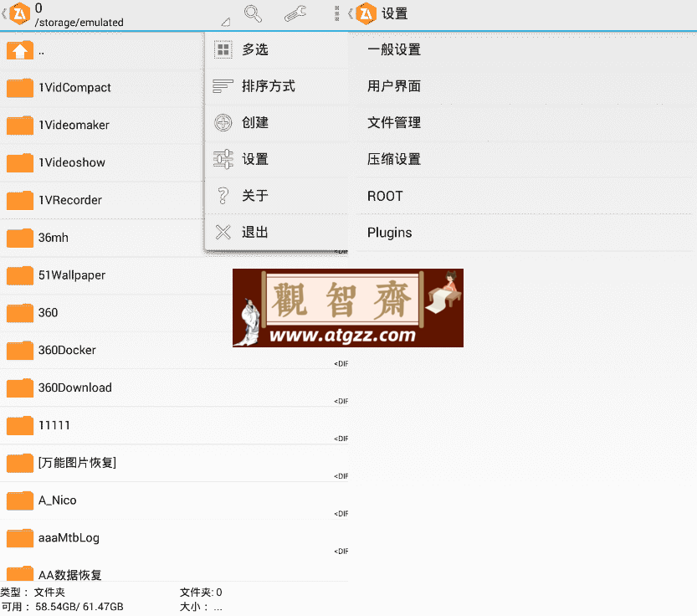Image resolution: width=697 pixels, height=616 pixels.
Task: Click the 设置 sliders icon in menu
Action: point(223,159)
